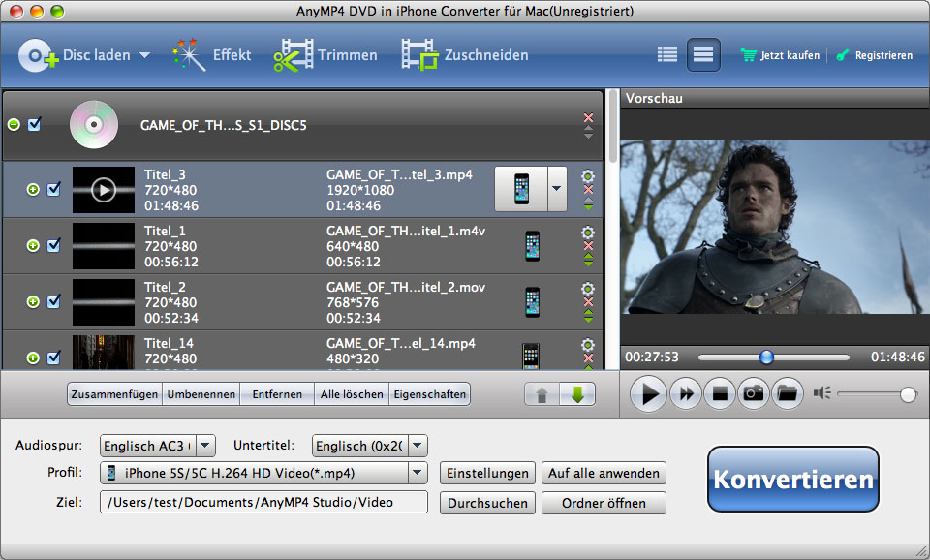This screenshot has height=560, width=930.
Task: Click the iPhone profile icon for Titel_2
Action: pos(533,302)
